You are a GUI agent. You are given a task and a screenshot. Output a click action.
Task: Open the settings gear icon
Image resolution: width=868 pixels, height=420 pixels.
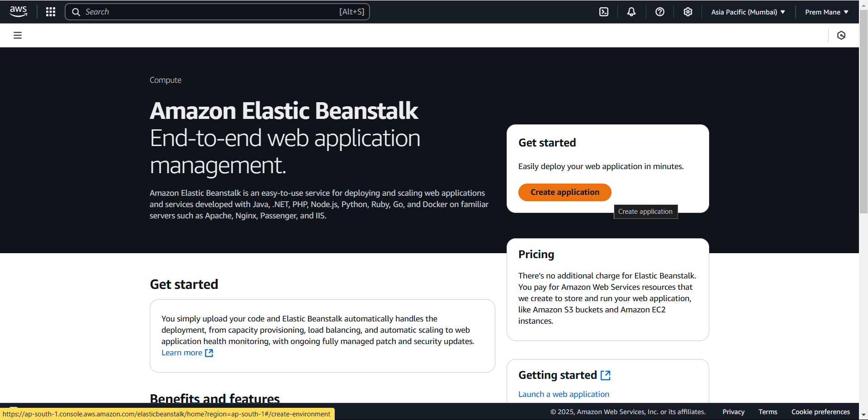[x=688, y=12]
